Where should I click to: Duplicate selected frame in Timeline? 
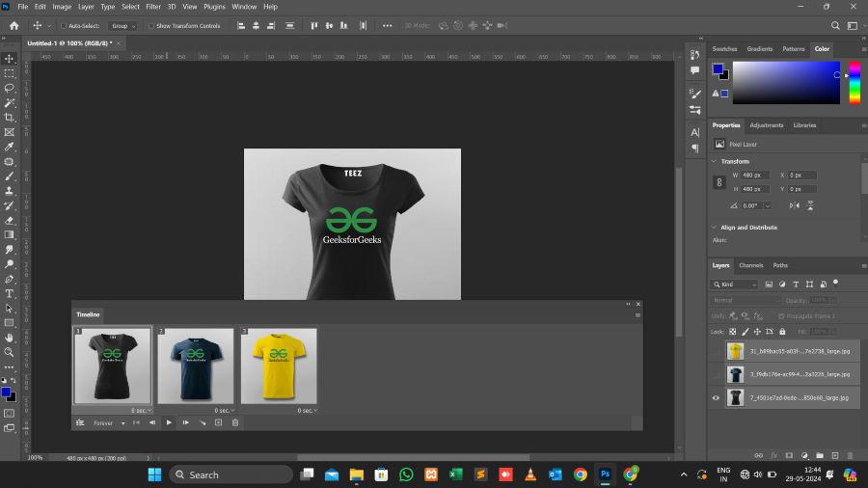(x=218, y=422)
